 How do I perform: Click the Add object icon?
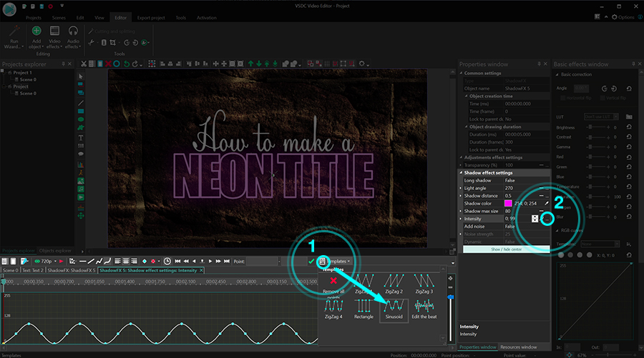coord(36,31)
